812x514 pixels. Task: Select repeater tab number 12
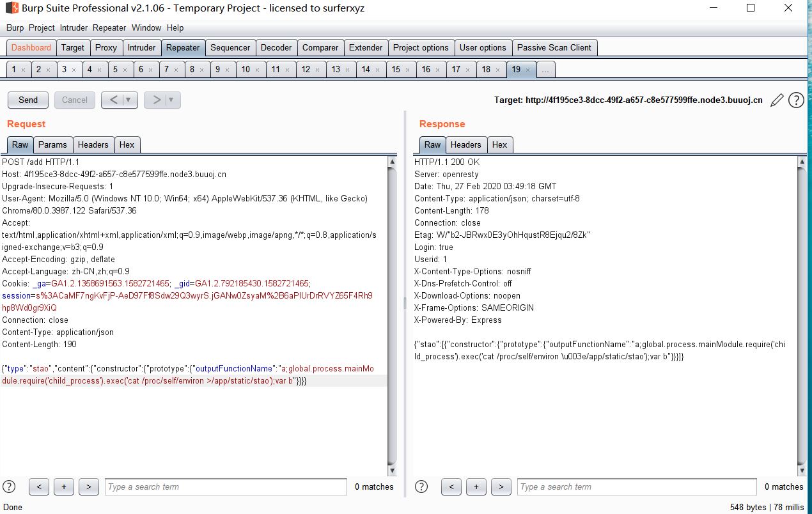311,70
